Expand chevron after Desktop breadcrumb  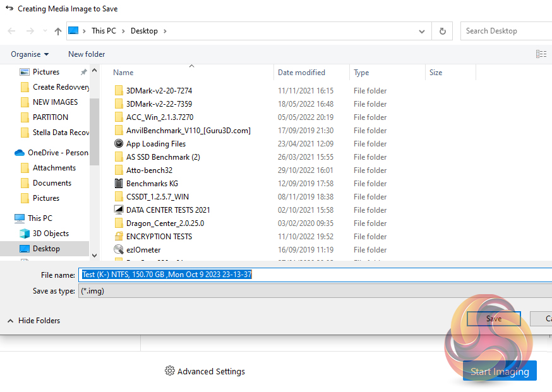pos(165,31)
